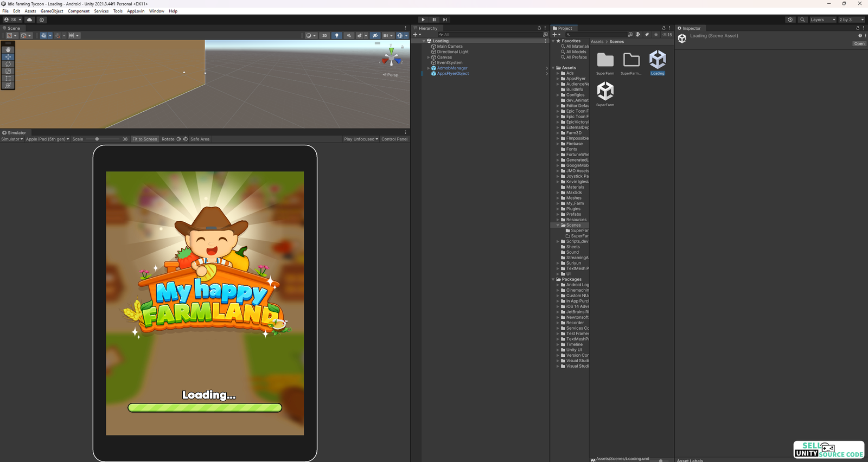The height and width of the screenshot is (462, 868).
Task: Lock the Inspector panel
Action: pos(858,28)
